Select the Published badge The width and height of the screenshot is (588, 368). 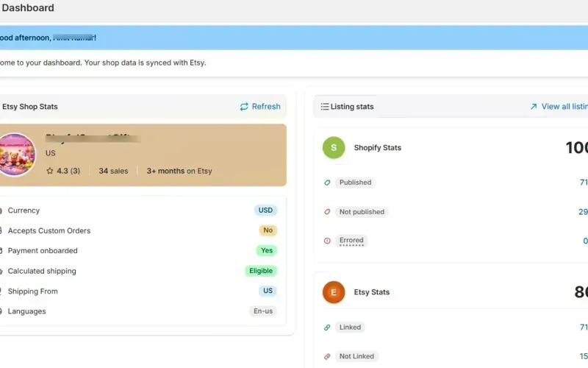(355, 183)
